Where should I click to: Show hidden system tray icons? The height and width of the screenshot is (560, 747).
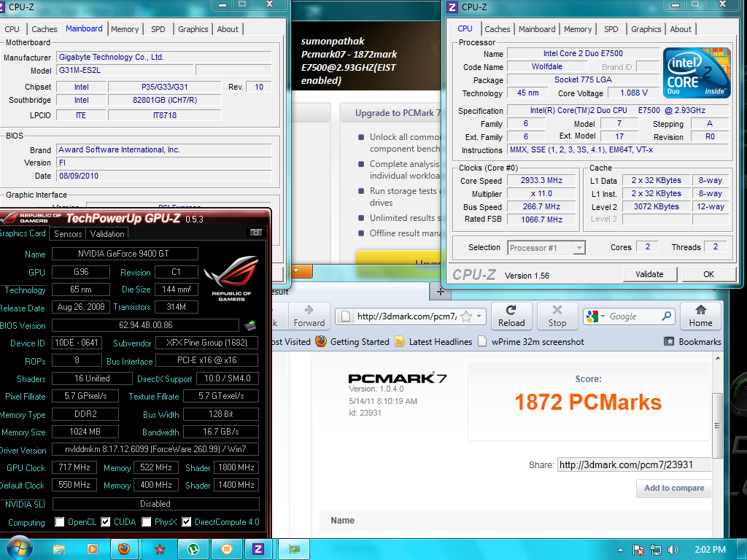(x=620, y=550)
